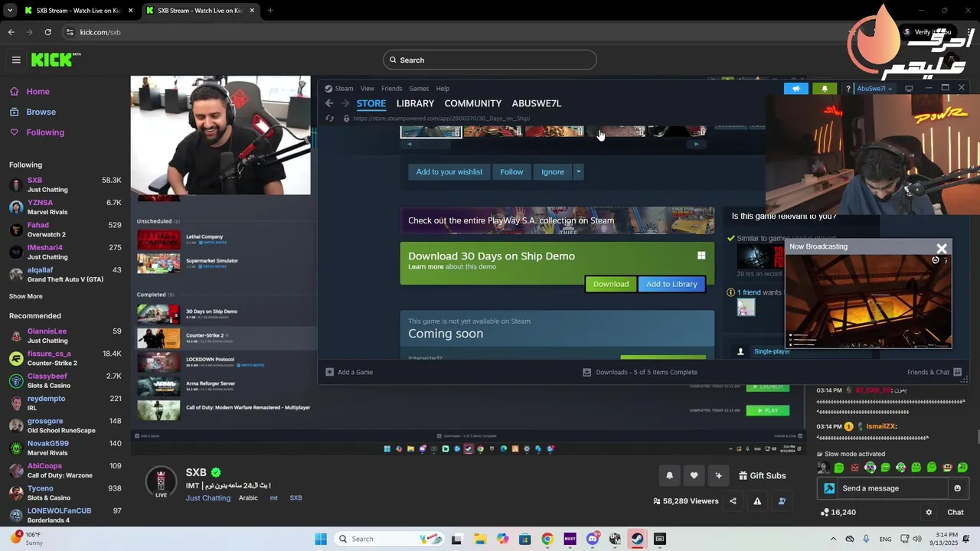Viewport: 980px width, 551px height.
Task: Click Single-player tag link
Action: pyautogui.click(x=772, y=351)
